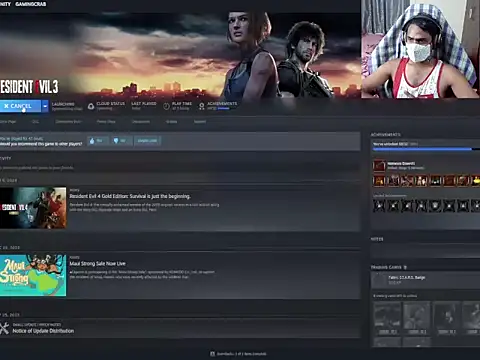Click the Nemesis Down achievement icon
This screenshot has width=480, height=360.
point(379,165)
